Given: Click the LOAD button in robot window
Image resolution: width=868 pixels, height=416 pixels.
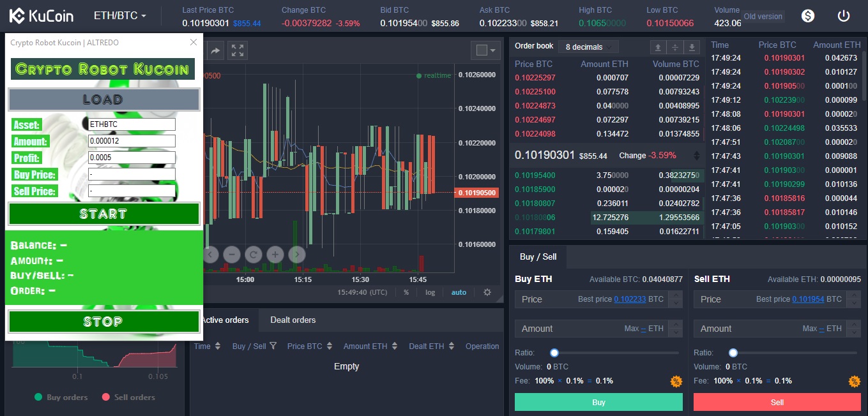Looking at the screenshot, I should 103,100.
